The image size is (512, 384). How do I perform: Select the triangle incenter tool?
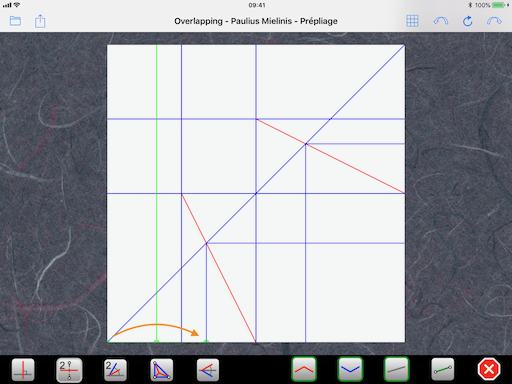[x=162, y=369]
